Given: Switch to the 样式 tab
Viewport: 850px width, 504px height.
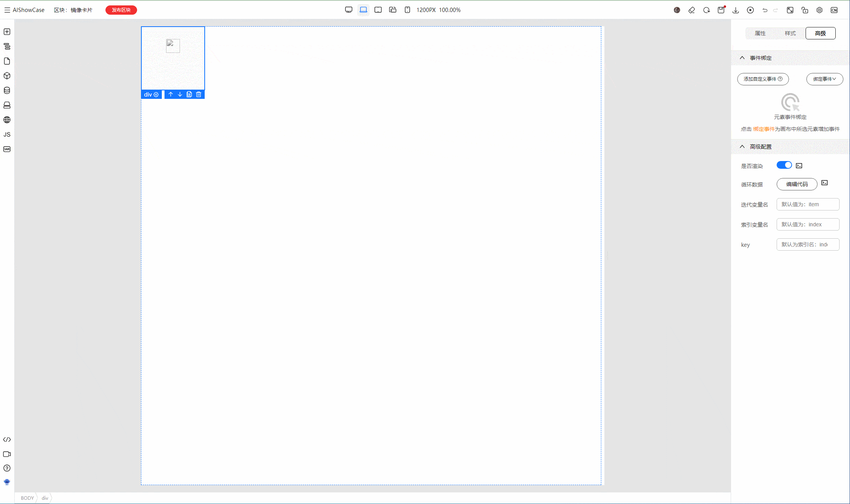Looking at the screenshot, I should 790,33.
